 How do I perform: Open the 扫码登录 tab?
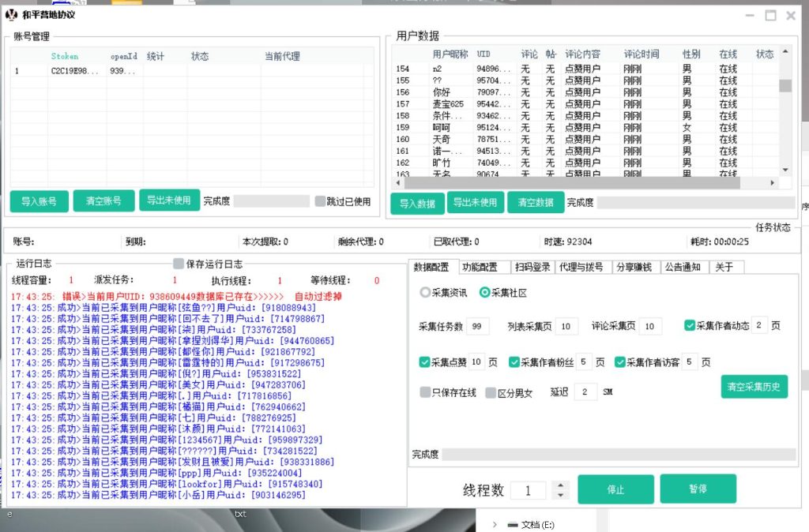pyautogui.click(x=534, y=266)
